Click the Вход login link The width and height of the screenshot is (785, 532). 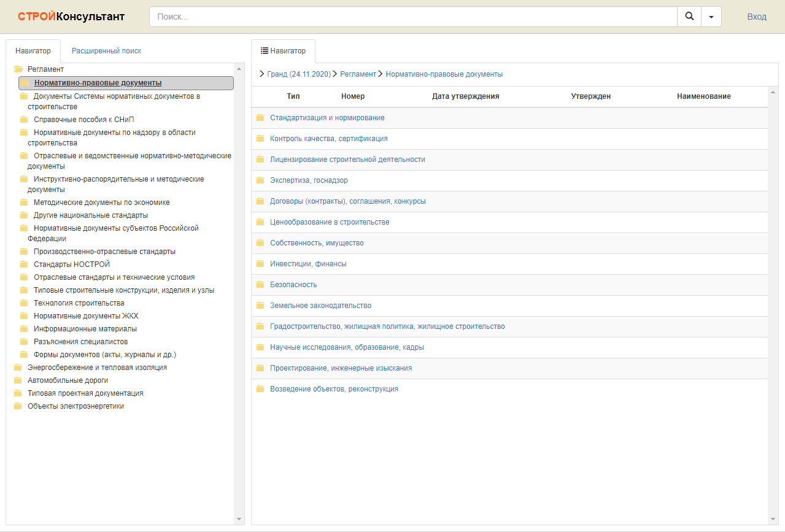tap(757, 17)
